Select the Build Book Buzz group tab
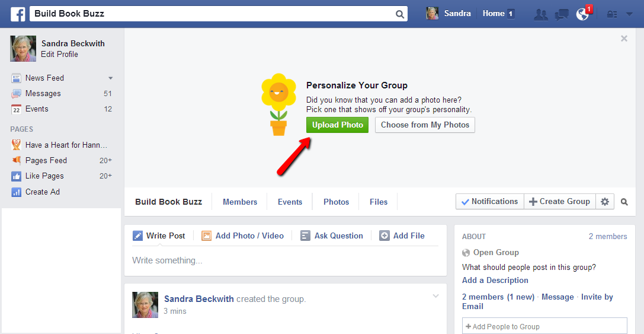This screenshot has height=334, width=644. (x=168, y=202)
